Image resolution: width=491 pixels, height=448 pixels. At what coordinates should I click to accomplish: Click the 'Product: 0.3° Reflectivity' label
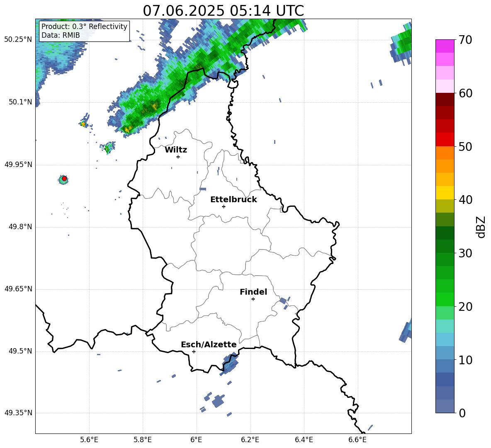click(x=84, y=27)
